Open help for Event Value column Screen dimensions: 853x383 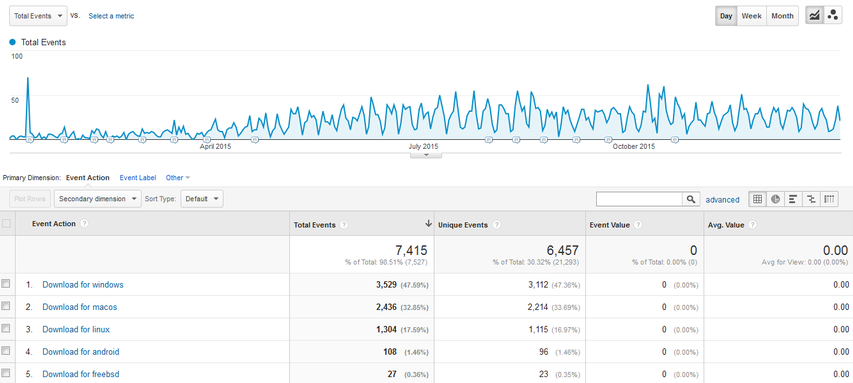[x=638, y=225]
